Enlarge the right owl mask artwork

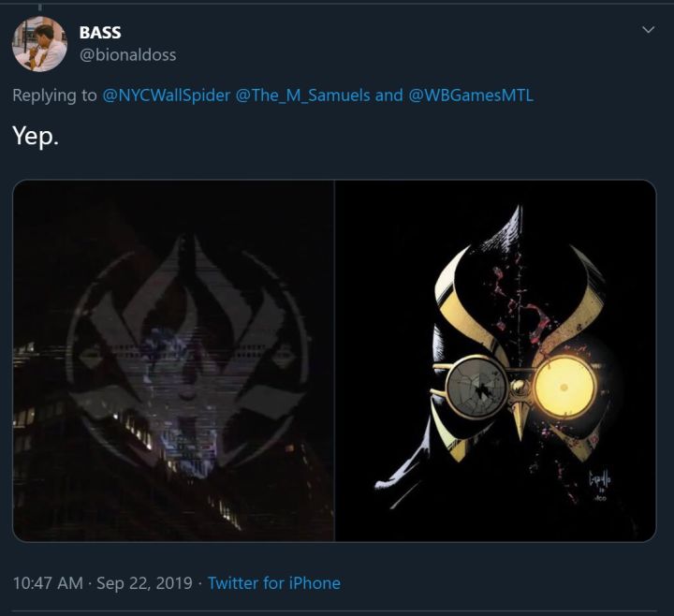[x=495, y=360]
